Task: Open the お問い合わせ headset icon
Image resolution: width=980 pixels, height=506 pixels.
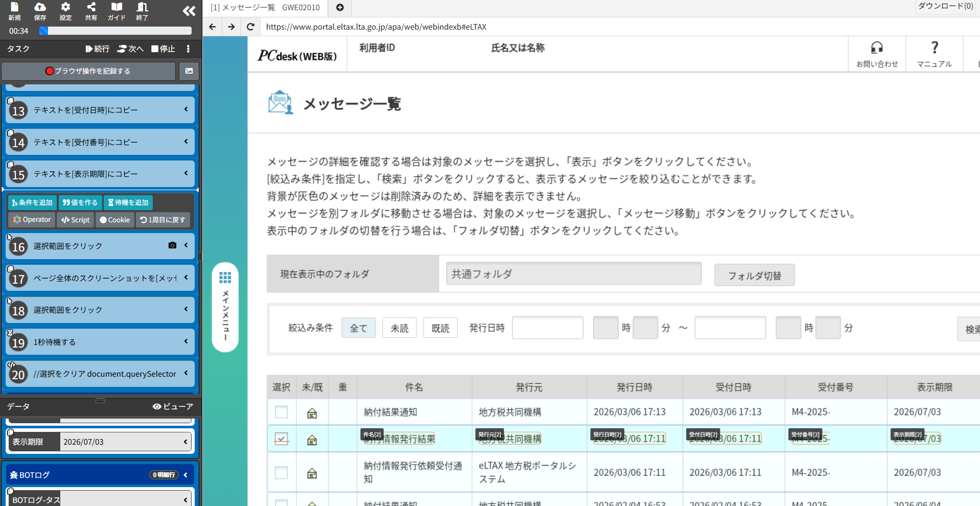Action: 877,53
